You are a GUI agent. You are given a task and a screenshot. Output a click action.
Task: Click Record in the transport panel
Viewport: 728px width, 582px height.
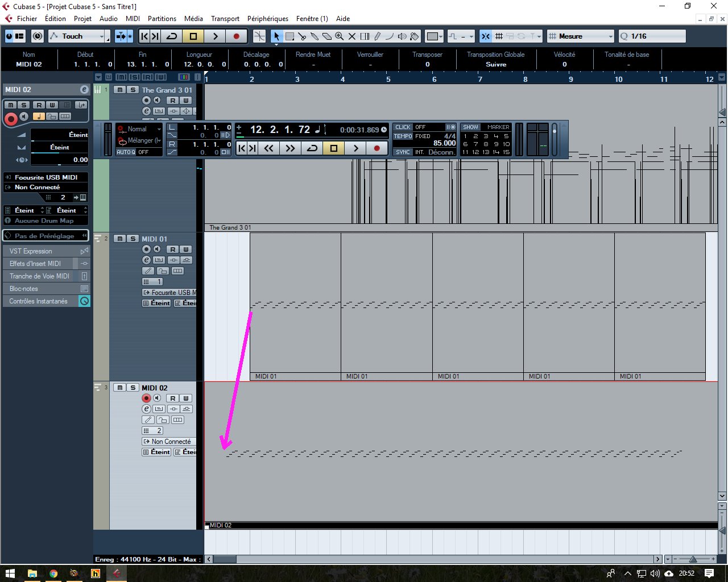pyautogui.click(x=377, y=148)
